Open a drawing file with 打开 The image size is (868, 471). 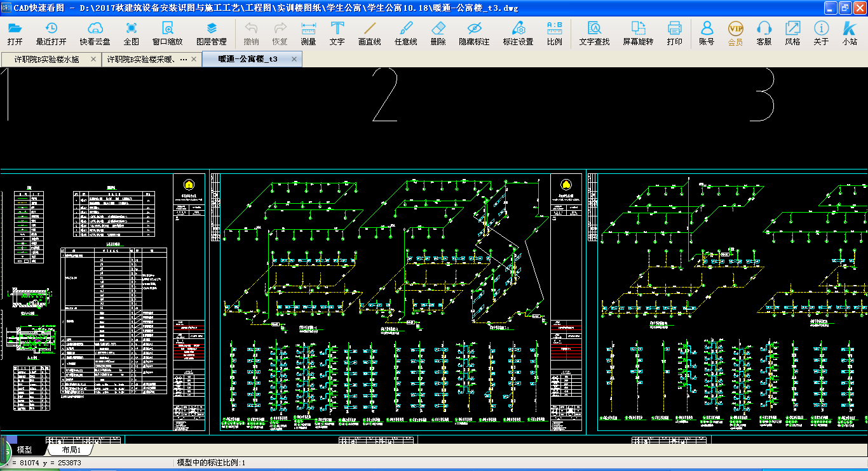(15, 34)
